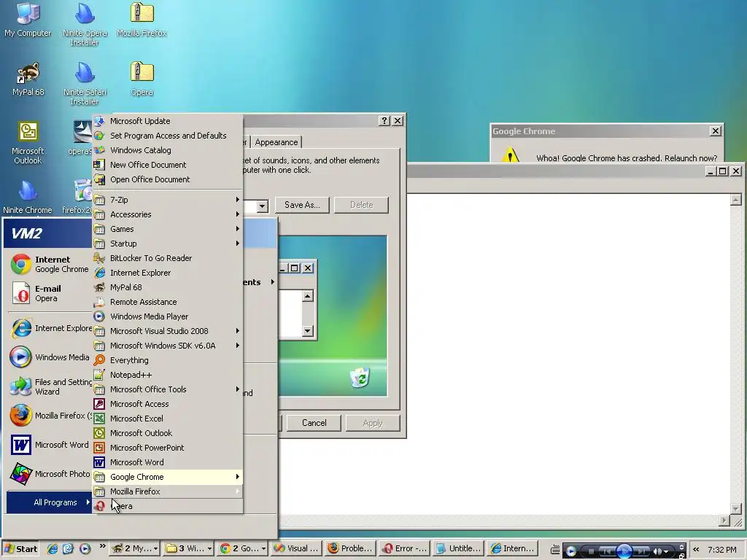Open My Computer desktop icon
The image size is (747, 560).
(28, 20)
